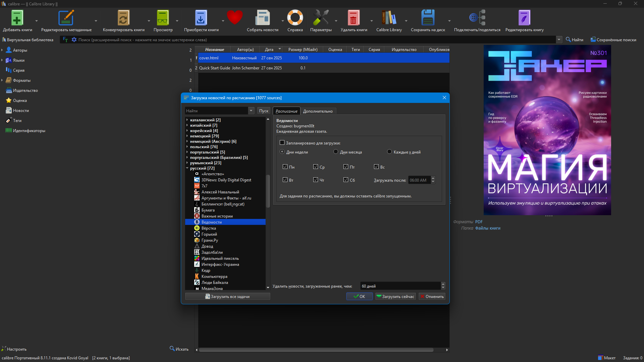
Task: Expand the немецкий [79] language group
Action: tap(187, 136)
